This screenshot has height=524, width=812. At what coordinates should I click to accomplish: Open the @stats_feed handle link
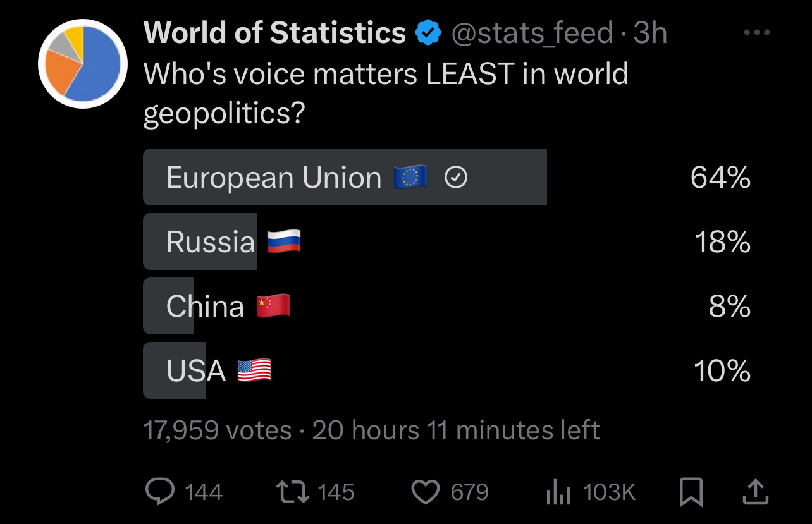tap(532, 33)
